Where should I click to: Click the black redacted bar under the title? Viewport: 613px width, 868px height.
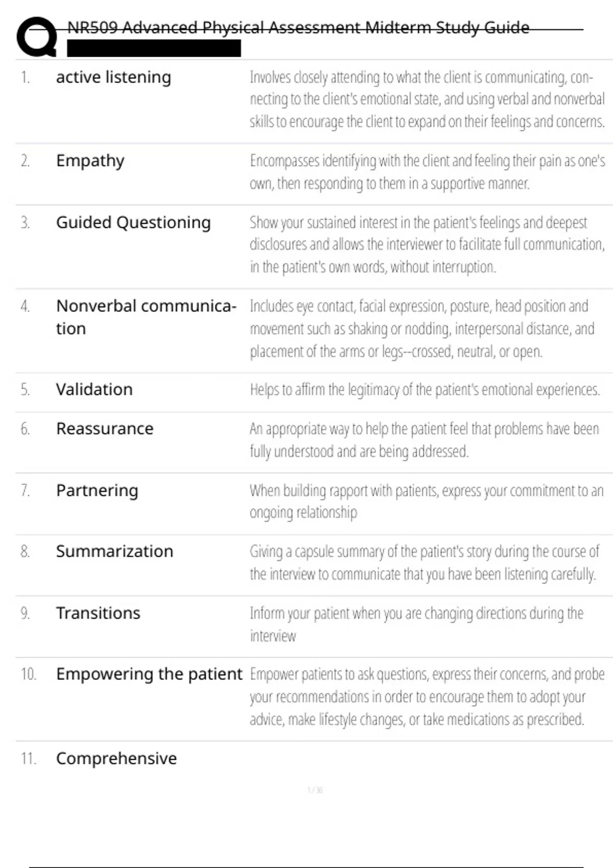[x=154, y=49]
